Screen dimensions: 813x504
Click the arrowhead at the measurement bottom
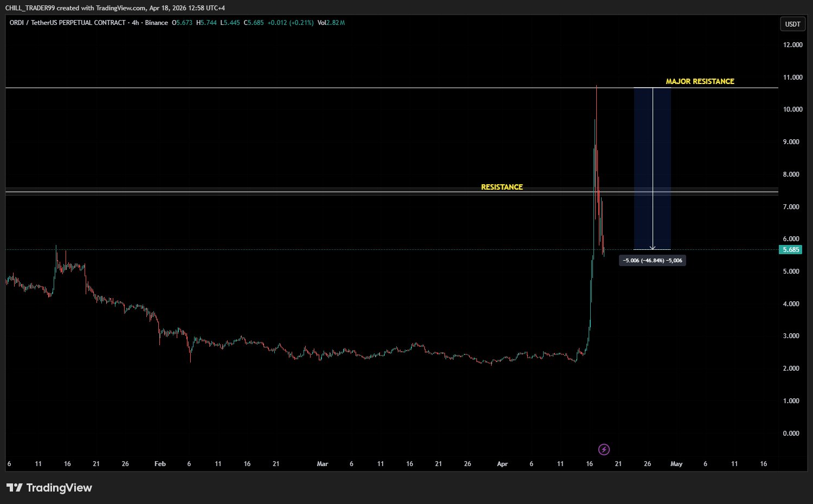point(653,248)
